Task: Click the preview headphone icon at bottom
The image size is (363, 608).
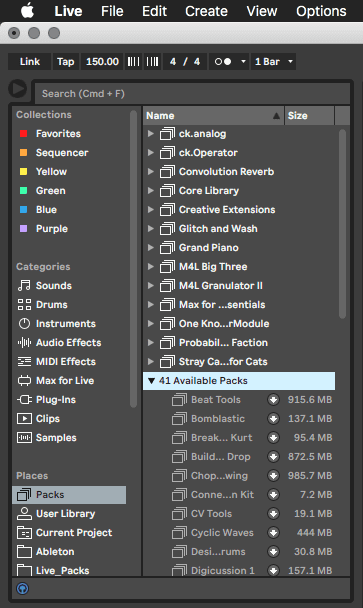Action: pos(22,589)
